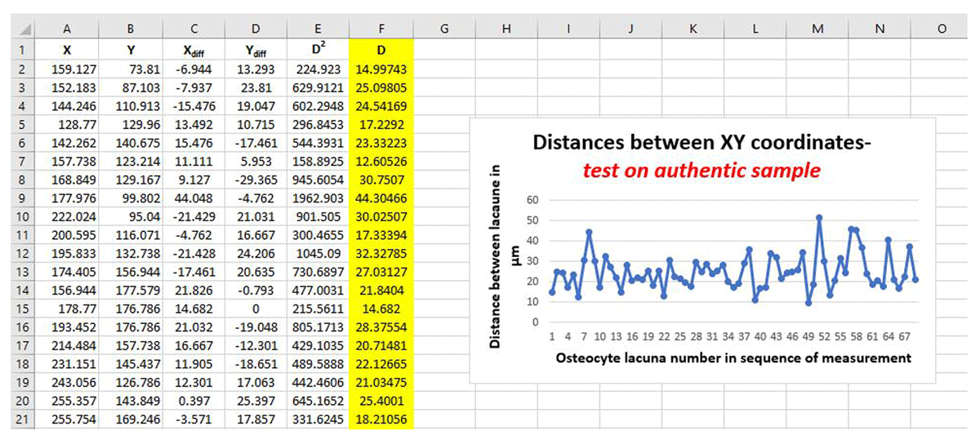This screenshot has height=444, width=980.
Task: Click the D² header cell E1
Action: 317,50
